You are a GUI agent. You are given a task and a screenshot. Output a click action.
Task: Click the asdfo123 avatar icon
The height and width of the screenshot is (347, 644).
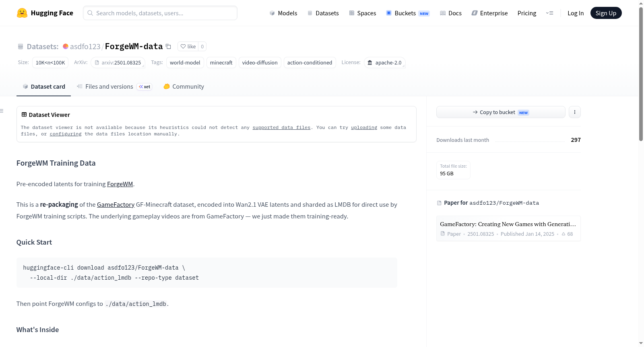[66, 46]
